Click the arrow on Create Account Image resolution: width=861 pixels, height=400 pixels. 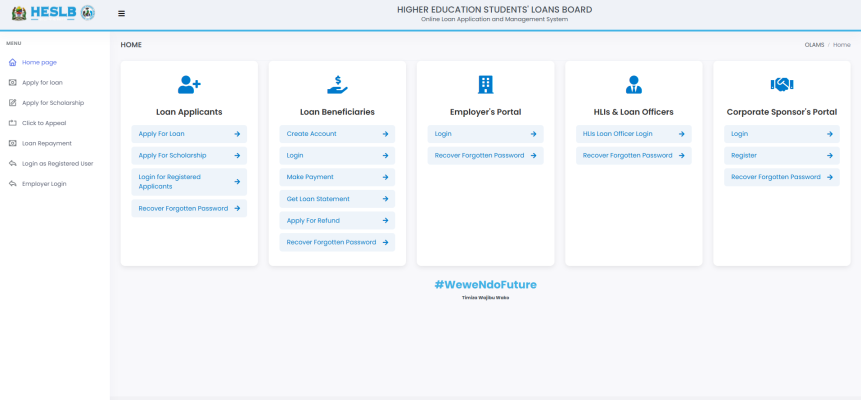coord(385,134)
